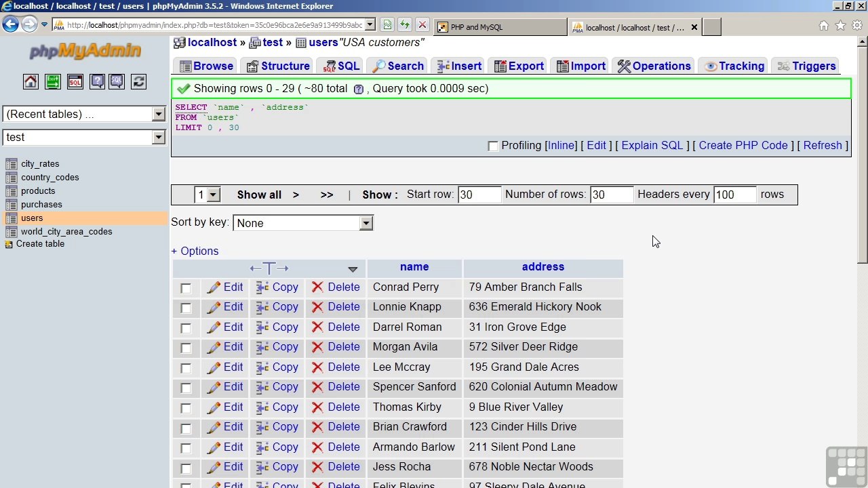Image resolution: width=868 pixels, height=488 pixels.
Task: Click the table icon beside purchases
Action: pyautogui.click(x=11, y=205)
